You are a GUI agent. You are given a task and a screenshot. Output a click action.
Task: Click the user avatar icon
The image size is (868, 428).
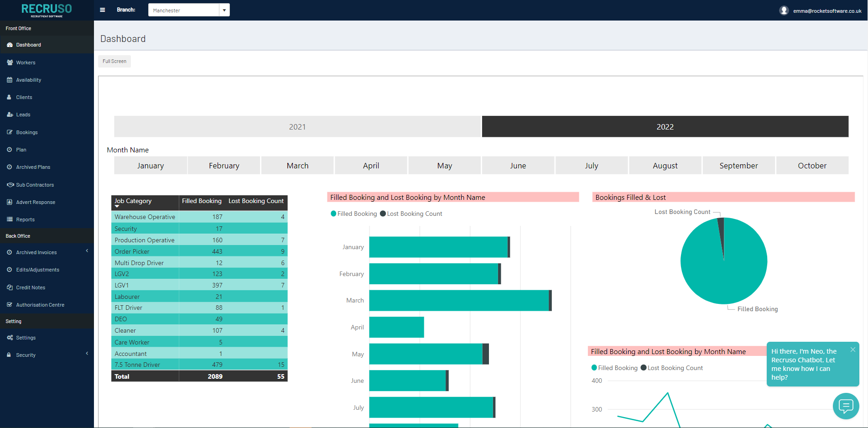click(x=784, y=10)
